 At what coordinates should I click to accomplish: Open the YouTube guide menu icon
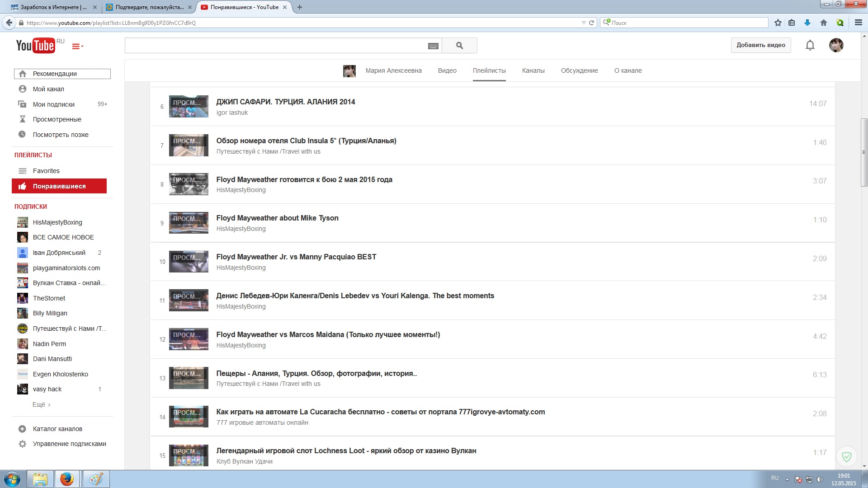(77, 46)
